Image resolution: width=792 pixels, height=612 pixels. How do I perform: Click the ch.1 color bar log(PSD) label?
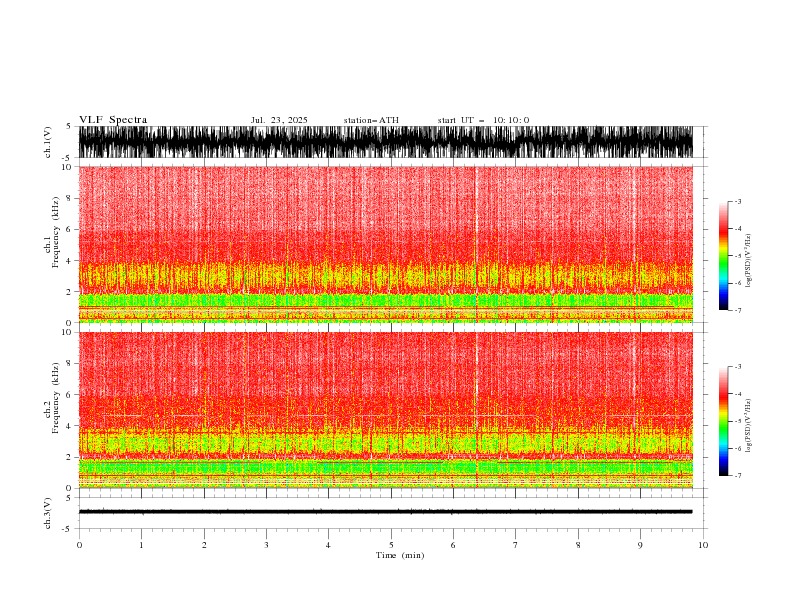pyautogui.click(x=748, y=261)
